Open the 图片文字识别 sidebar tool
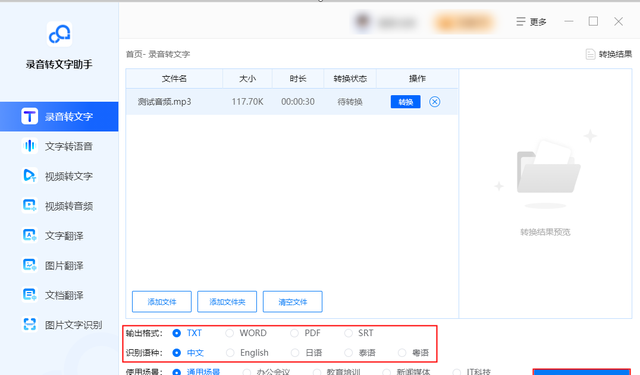The width and height of the screenshot is (640, 375). coord(62,325)
